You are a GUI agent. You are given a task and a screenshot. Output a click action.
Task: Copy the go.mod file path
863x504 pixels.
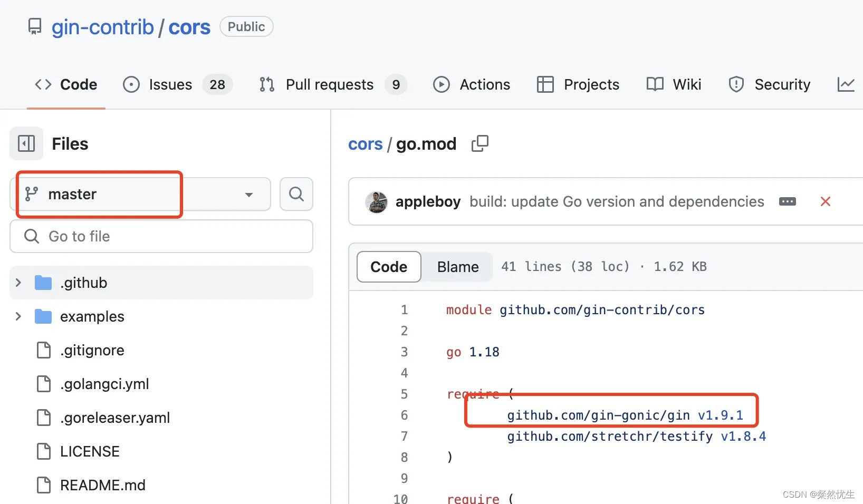[x=480, y=143]
